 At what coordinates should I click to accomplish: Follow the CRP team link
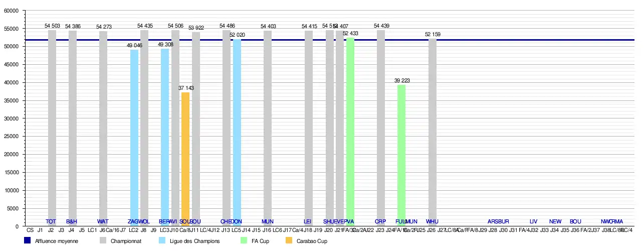pos(380,221)
